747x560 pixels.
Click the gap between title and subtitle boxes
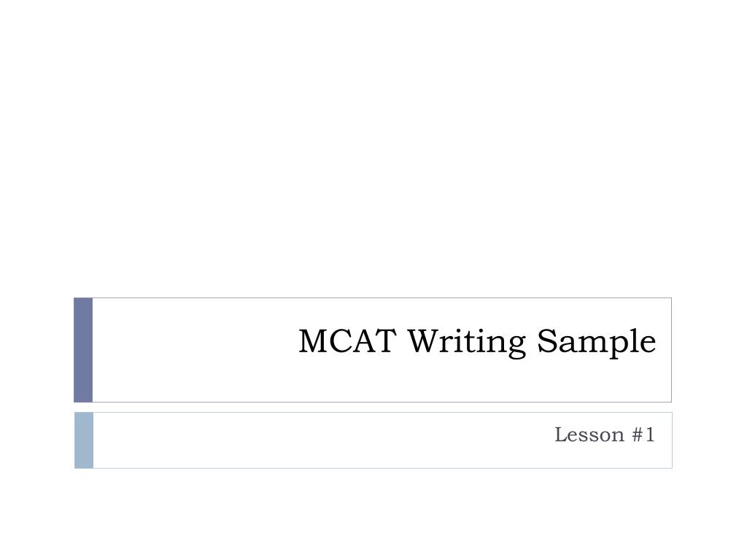point(373,408)
